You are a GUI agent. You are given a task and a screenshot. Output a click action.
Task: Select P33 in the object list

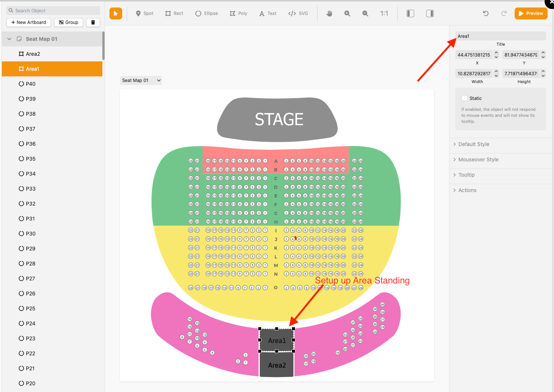pos(52,189)
